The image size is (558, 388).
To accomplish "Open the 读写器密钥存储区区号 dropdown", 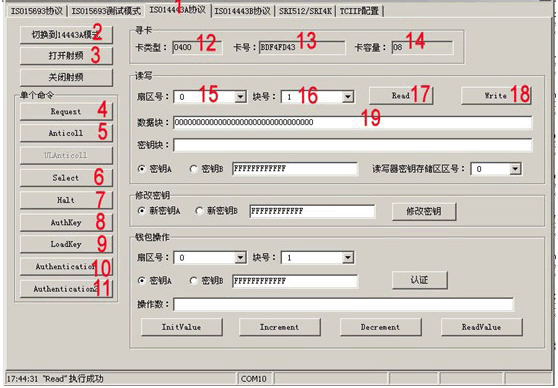I will pyautogui.click(x=515, y=169).
